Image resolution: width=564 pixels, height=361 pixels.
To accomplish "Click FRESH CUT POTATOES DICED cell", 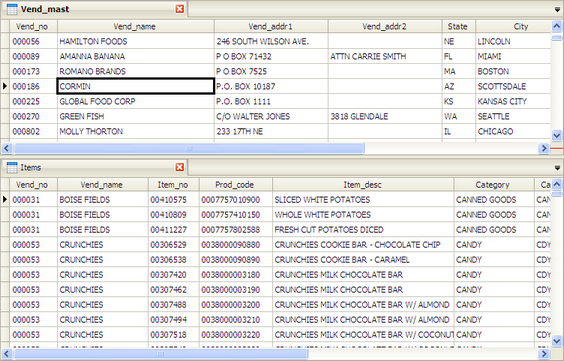I will pos(363,230).
